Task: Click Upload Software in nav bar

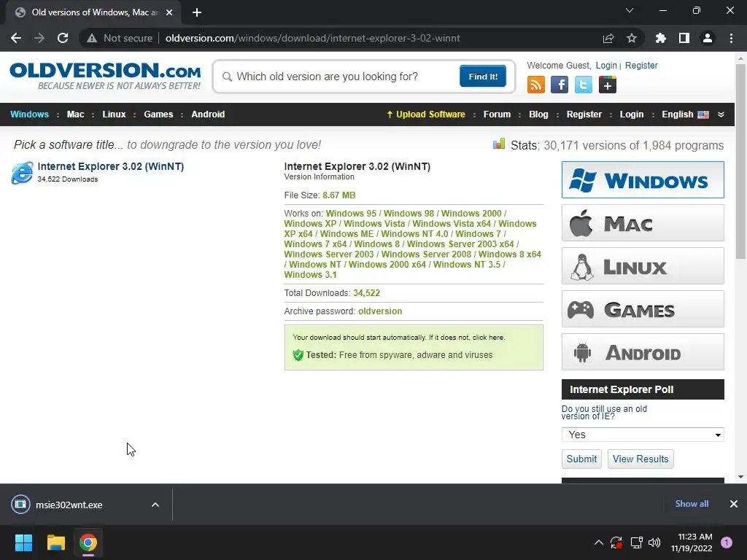Action: pos(425,114)
